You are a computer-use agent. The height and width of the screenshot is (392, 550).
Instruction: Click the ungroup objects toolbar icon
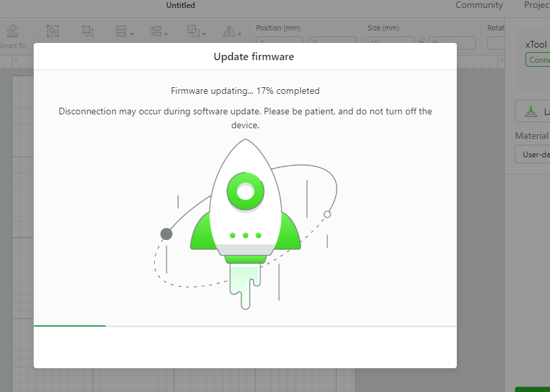click(x=88, y=31)
